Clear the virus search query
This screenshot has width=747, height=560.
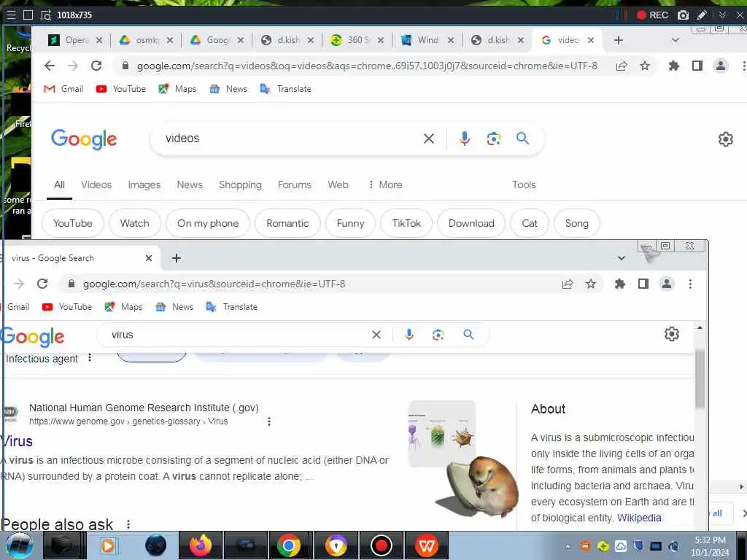pyautogui.click(x=376, y=335)
